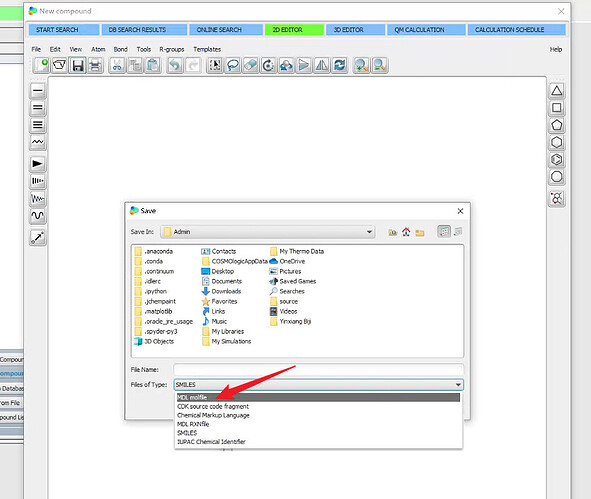Select the triple bond tool
591x499 pixels.
[38, 125]
